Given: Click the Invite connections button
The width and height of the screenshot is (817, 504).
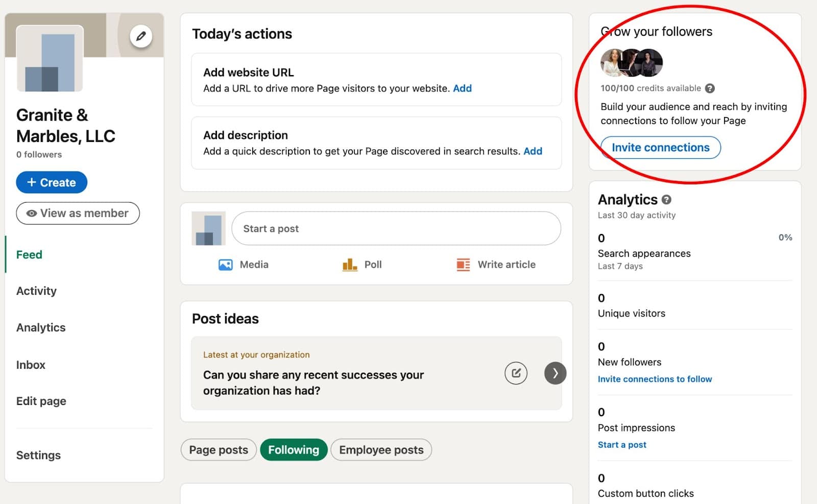Looking at the screenshot, I should pos(660,148).
